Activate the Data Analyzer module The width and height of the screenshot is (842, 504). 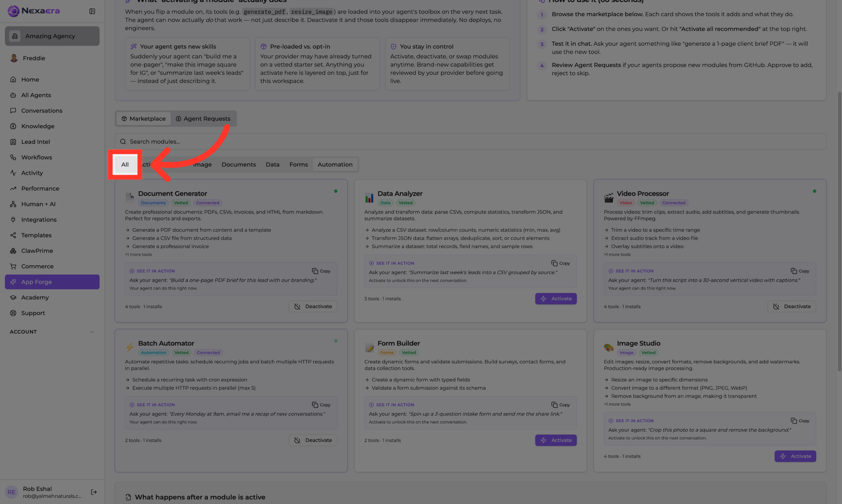556,298
